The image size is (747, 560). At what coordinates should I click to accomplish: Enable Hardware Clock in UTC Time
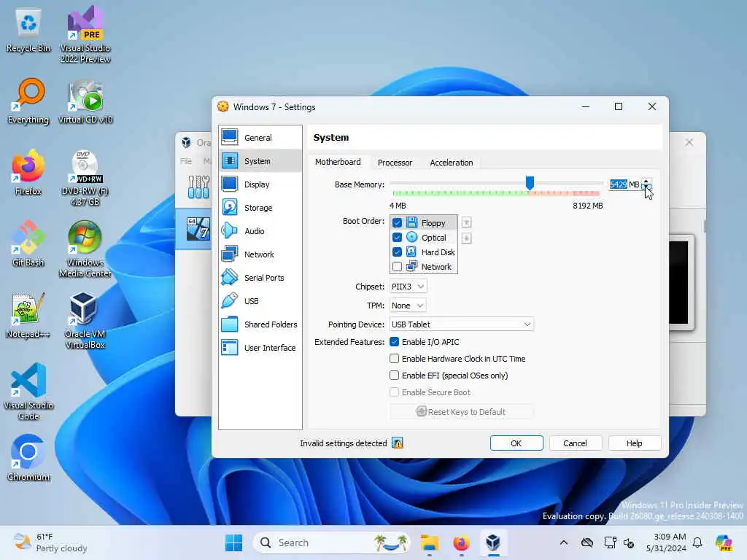pos(394,359)
